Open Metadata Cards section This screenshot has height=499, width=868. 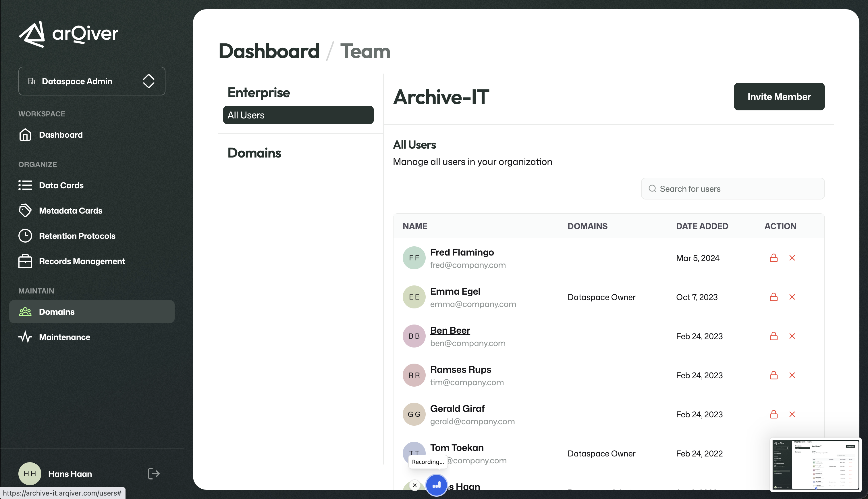pos(71,211)
